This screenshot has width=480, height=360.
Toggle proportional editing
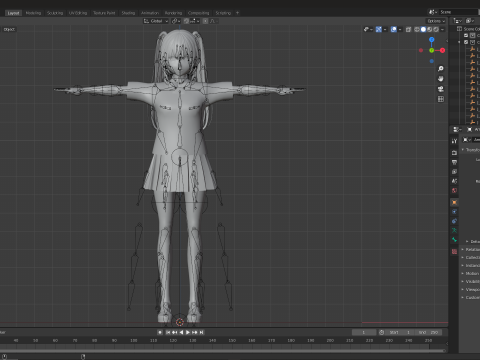click(205, 21)
